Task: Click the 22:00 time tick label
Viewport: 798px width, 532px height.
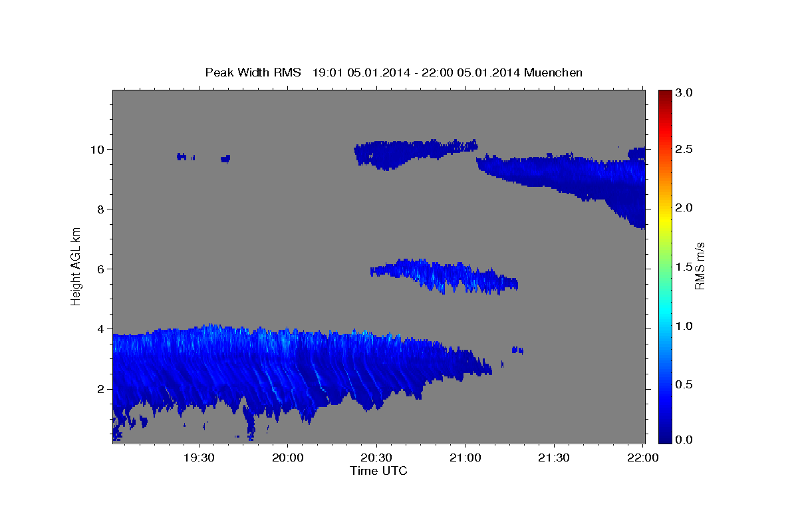Action: [642, 458]
